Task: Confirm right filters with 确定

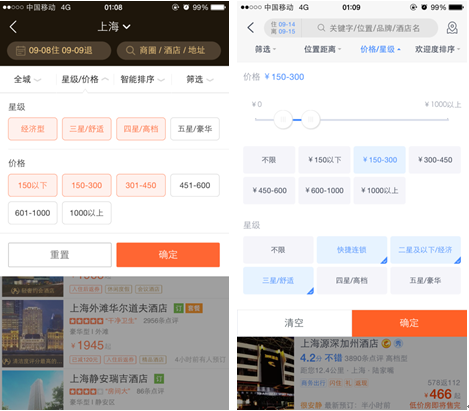Action: click(409, 323)
